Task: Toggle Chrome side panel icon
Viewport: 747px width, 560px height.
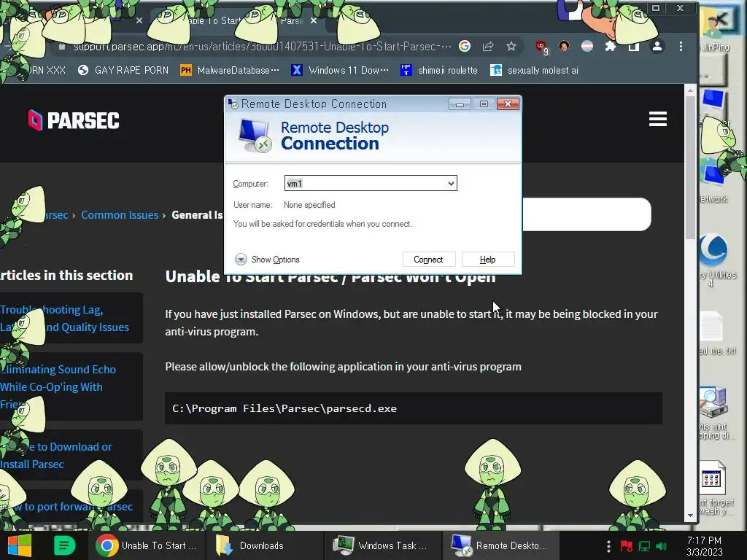Action: click(x=634, y=46)
